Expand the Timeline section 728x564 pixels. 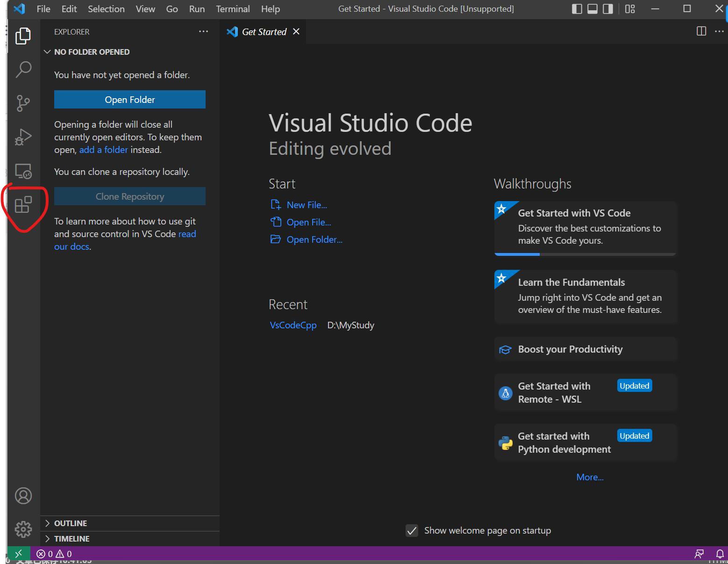tap(130, 539)
